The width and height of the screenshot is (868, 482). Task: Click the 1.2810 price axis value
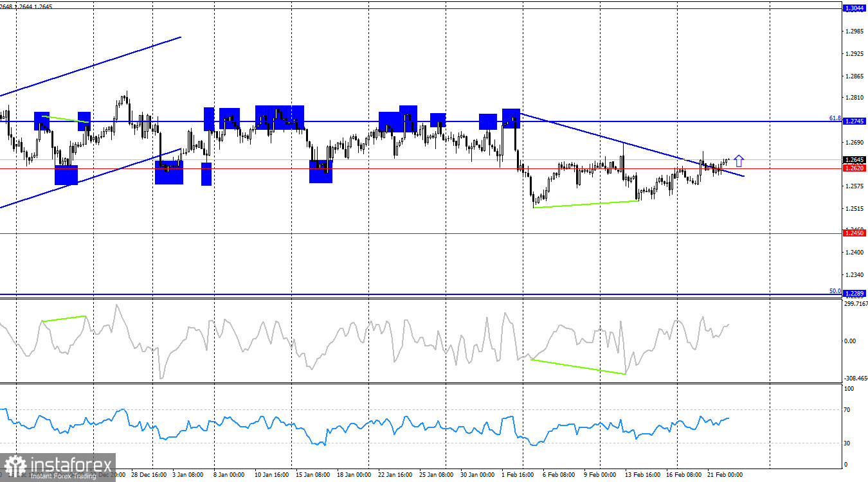pos(854,98)
